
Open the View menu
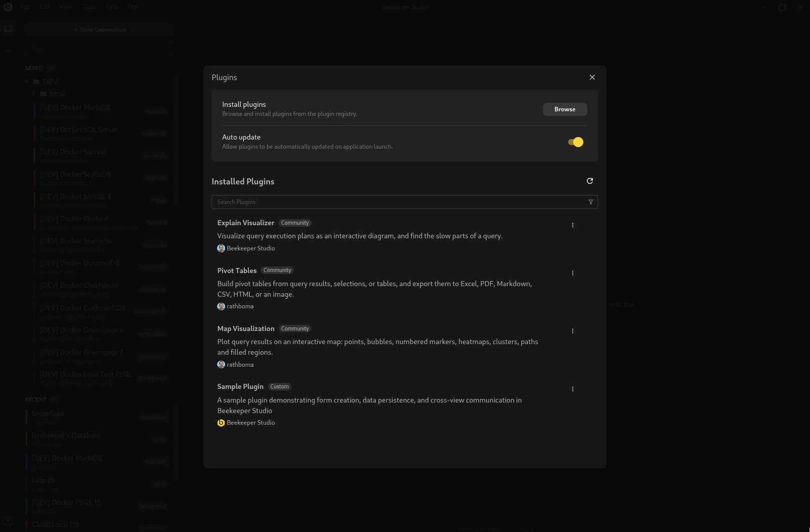coord(66,7)
